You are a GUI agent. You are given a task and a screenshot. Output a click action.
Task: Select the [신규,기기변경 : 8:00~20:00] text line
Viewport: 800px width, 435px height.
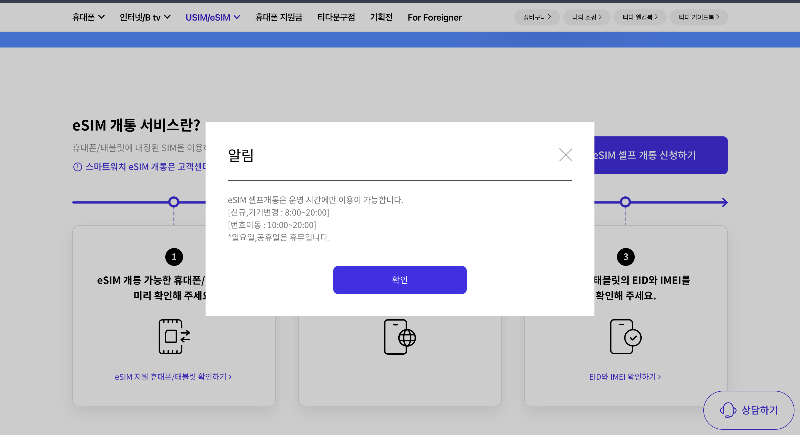[279, 212]
